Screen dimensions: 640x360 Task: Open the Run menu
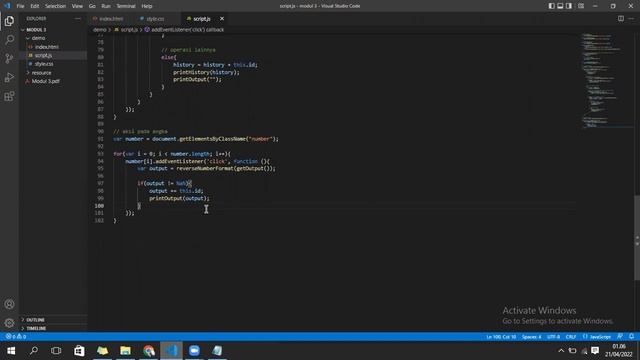[106, 6]
